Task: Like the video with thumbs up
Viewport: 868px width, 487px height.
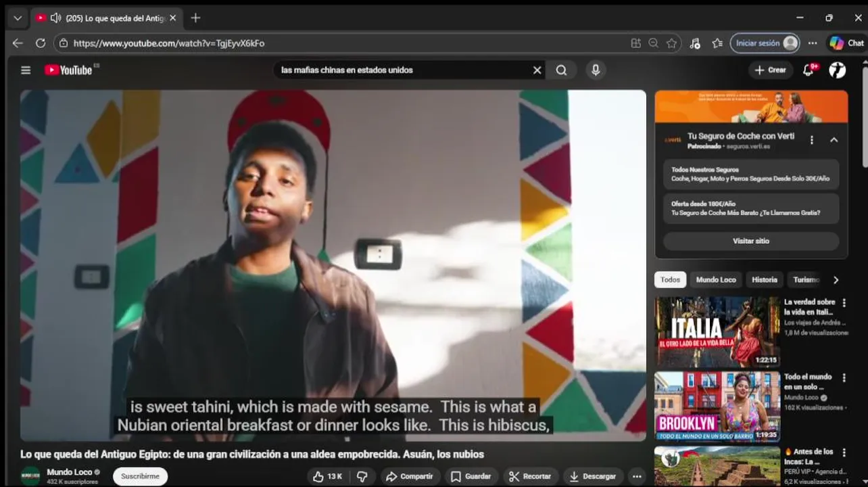Action: point(328,476)
